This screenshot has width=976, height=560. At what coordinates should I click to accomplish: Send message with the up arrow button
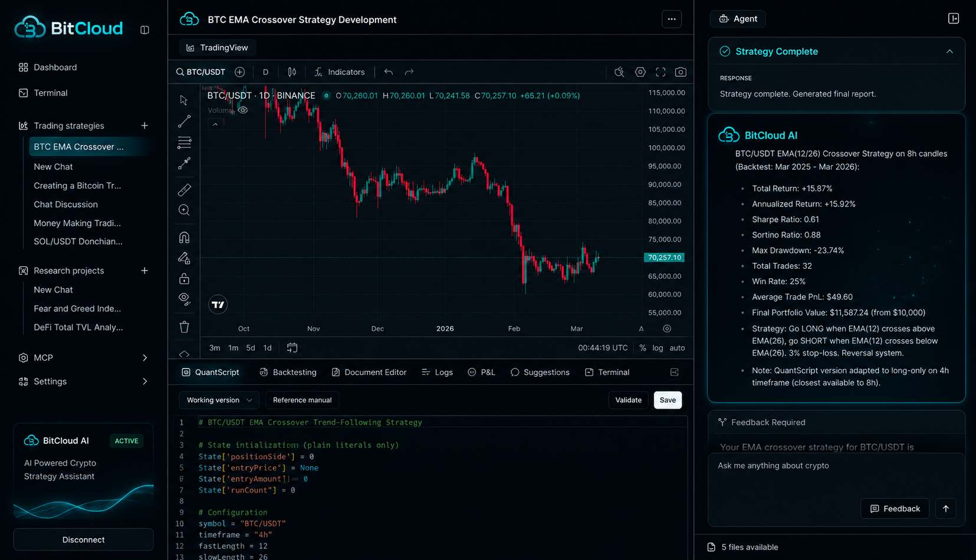click(x=946, y=508)
